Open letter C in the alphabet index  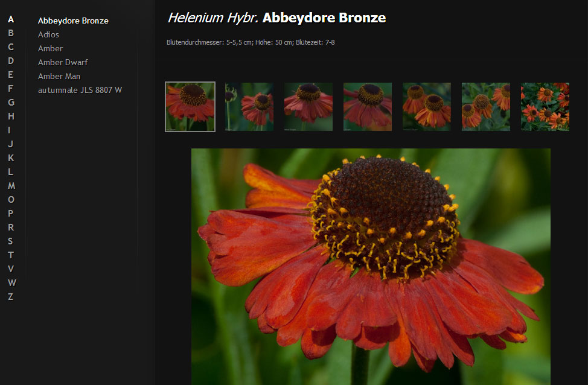pyautogui.click(x=11, y=47)
